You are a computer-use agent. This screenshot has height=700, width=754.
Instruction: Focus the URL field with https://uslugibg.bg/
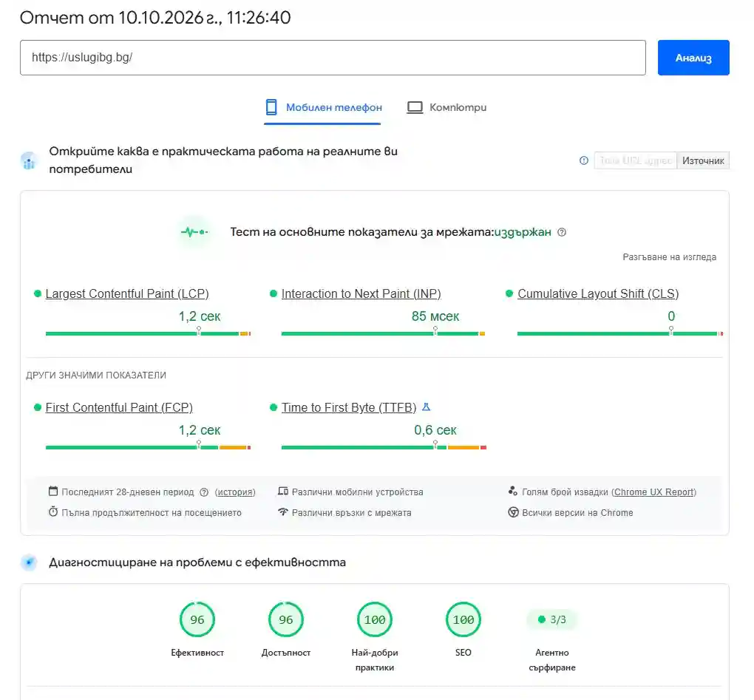333,58
